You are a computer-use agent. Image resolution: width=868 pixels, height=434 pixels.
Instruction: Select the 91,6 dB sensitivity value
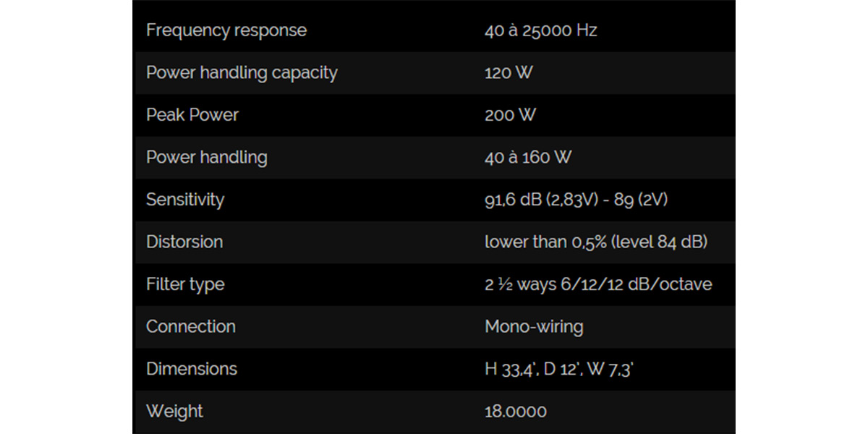tap(576, 200)
